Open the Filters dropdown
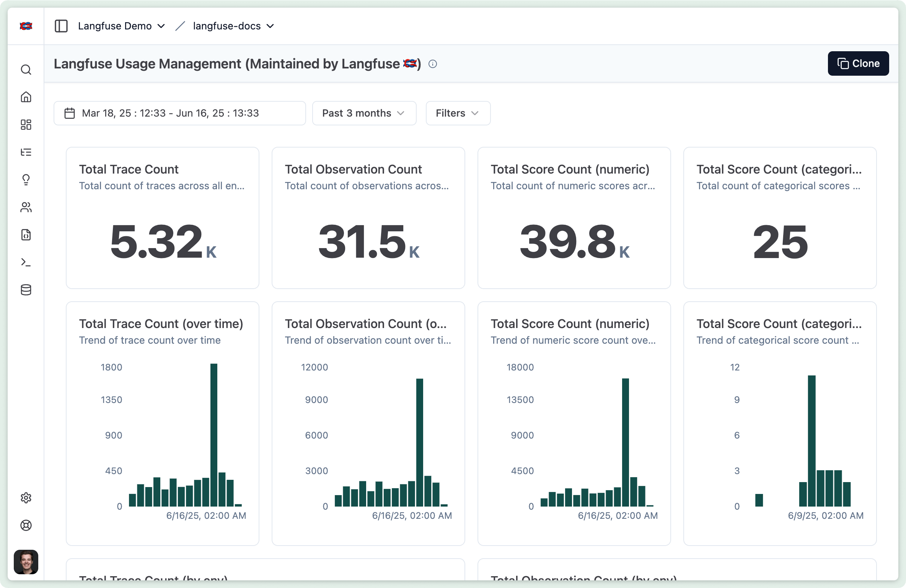This screenshot has height=588, width=906. 458,113
